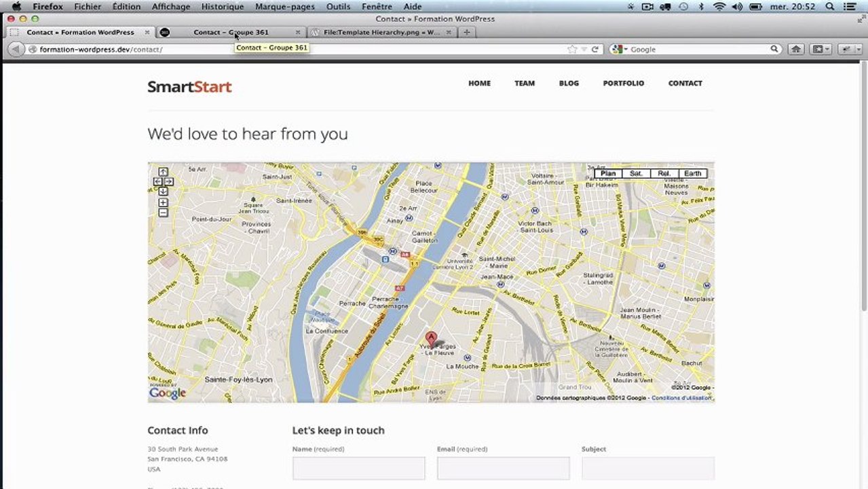Viewport: 868px width, 489px height.
Task: Click the Time Machine menu bar icon
Action: tap(683, 6)
